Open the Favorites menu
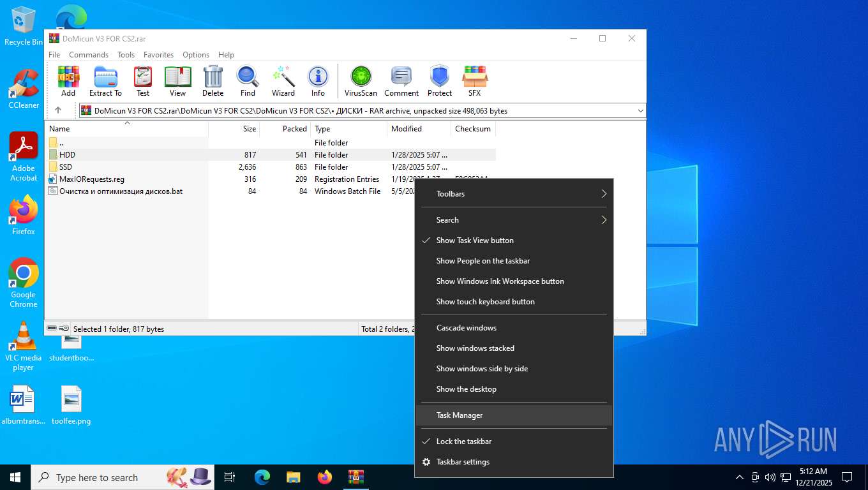 click(x=158, y=55)
